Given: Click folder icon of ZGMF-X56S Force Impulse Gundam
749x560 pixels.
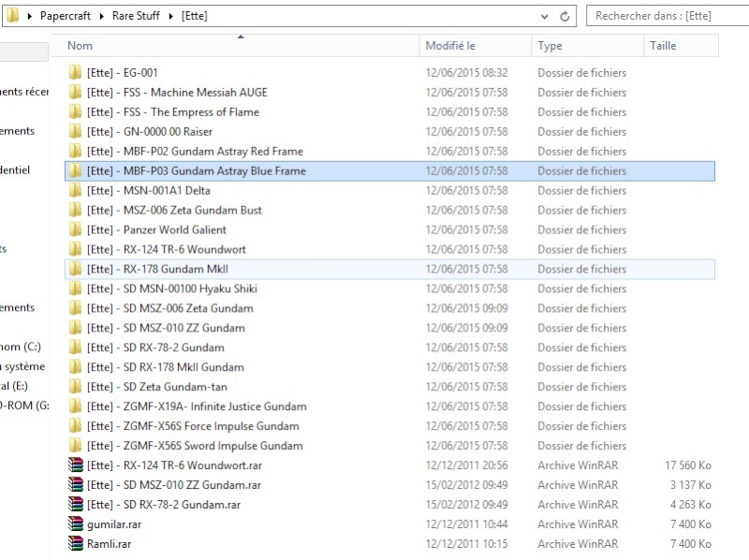Looking at the screenshot, I should tap(75, 425).
